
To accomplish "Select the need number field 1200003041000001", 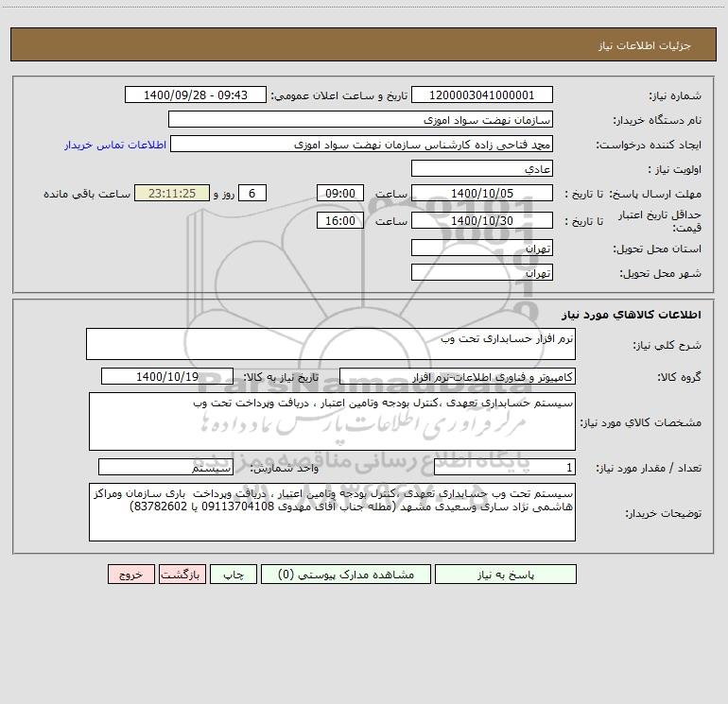I will [x=482, y=94].
